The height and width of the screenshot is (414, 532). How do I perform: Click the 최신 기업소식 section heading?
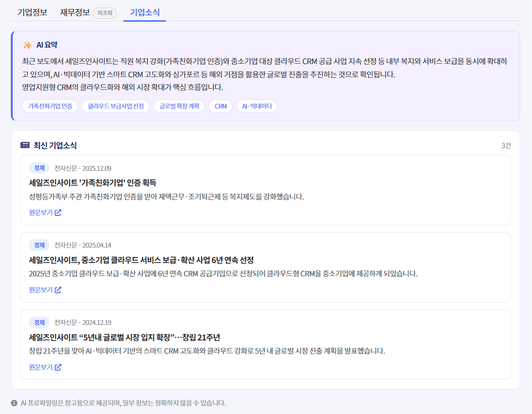coord(55,146)
